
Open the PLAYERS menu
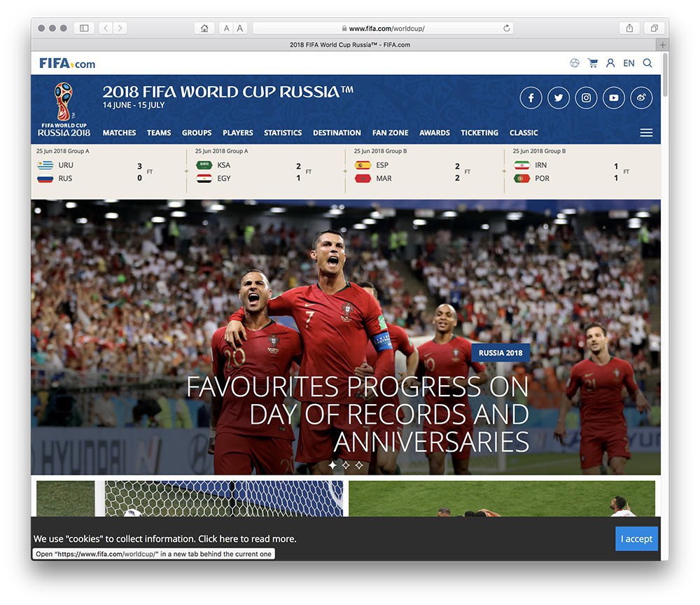(237, 132)
